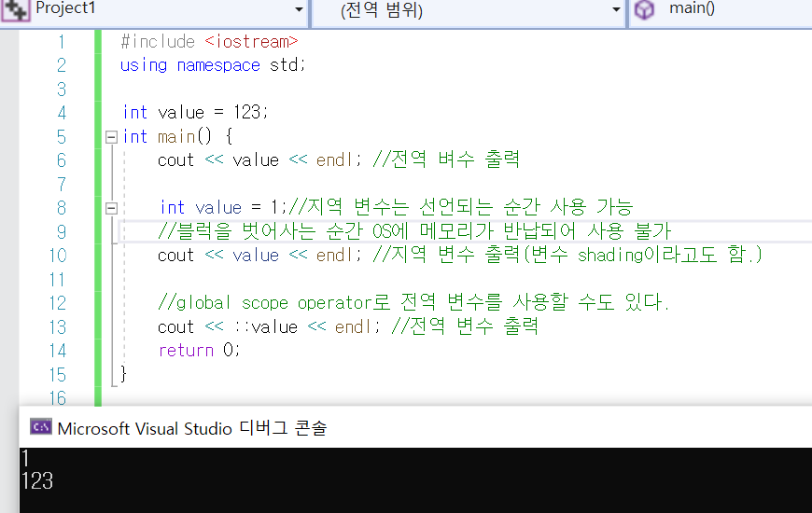The width and height of the screenshot is (812, 513).
Task: Click the <iostream> include text
Action: tap(251, 41)
